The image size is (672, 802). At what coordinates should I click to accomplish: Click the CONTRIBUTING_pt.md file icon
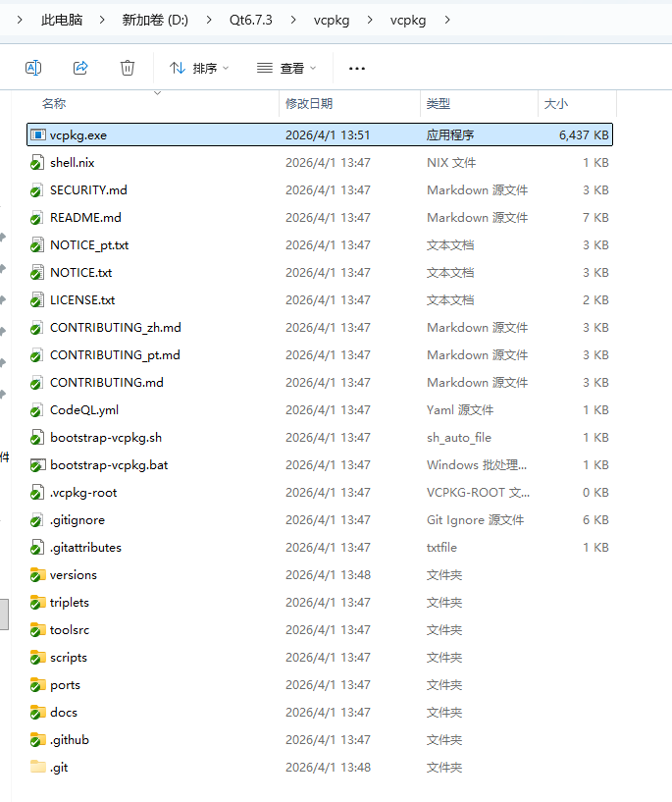[x=37, y=355]
